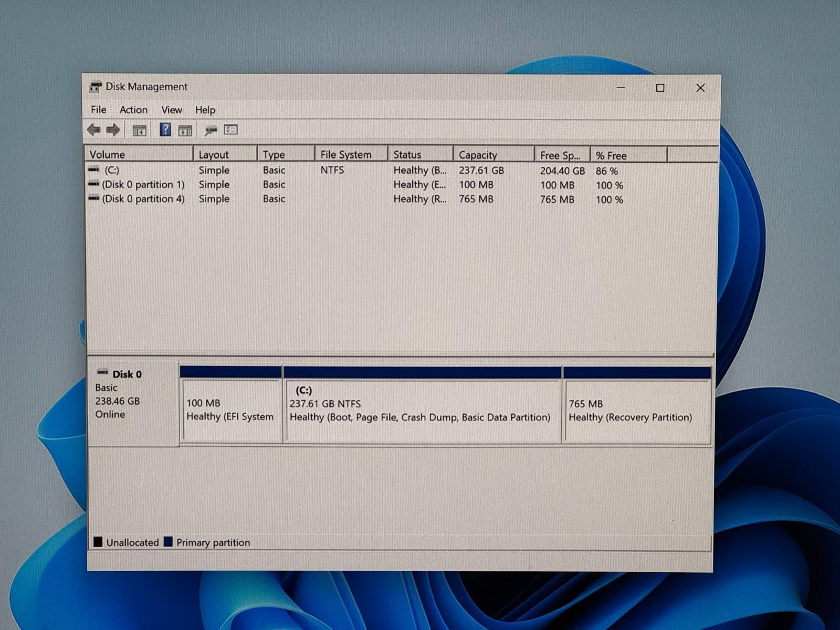Screen dimensions: 840x630
Task: Click the 237.61 GB capacity cell
Action: [x=481, y=170]
